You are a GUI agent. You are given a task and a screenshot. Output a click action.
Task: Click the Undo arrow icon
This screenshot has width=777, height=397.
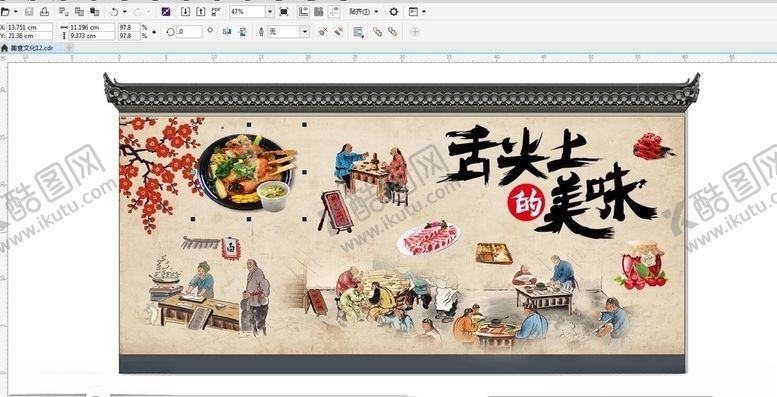[114, 11]
